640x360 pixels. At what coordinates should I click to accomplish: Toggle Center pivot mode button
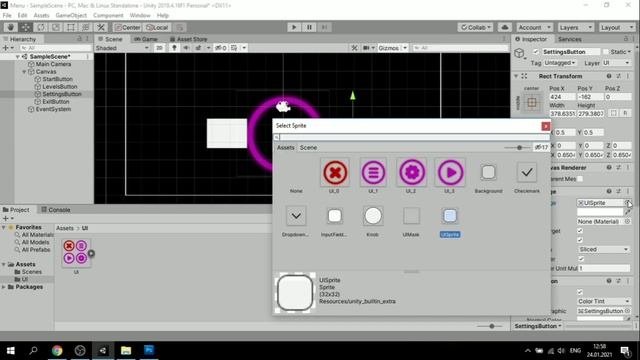coord(127,27)
